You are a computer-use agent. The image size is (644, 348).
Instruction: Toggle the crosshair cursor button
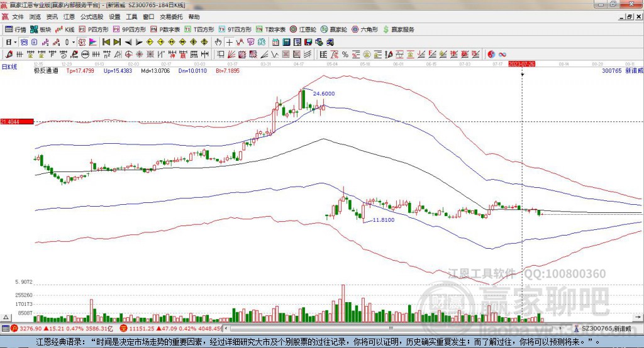[x=229, y=42]
